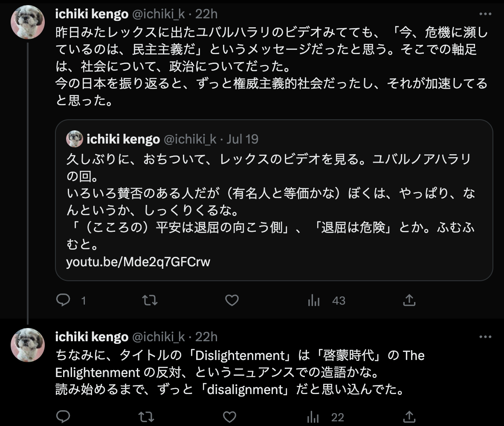The height and width of the screenshot is (426, 504).
Task: Open the first tweet's dog avatar
Action: (x=28, y=22)
